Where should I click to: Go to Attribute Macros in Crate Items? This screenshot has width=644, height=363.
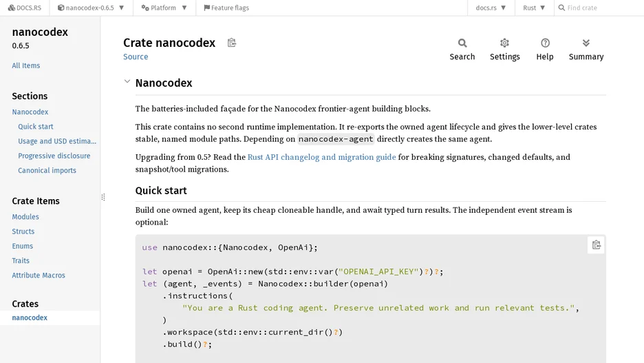click(39, 275)
